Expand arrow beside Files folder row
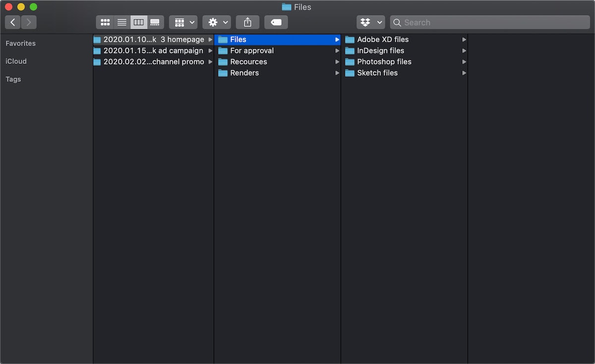This screenshot has height=364, width=595. click(337, 40)
